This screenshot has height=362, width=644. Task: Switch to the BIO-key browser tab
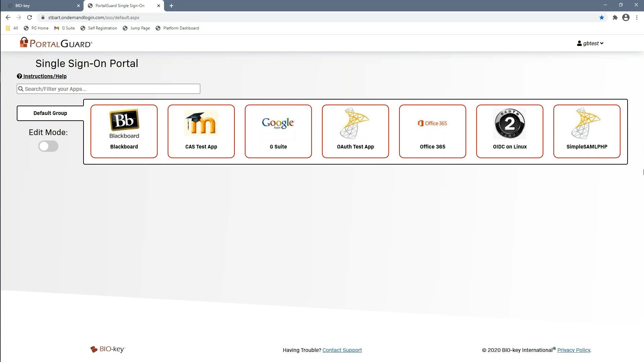tap(40, 5)
